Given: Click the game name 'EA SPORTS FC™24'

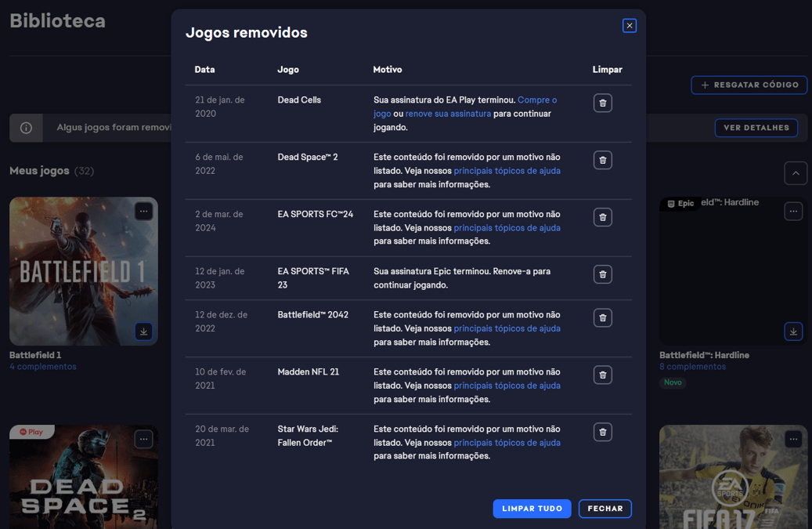Looking at the screenshot, I should [315, 214].
